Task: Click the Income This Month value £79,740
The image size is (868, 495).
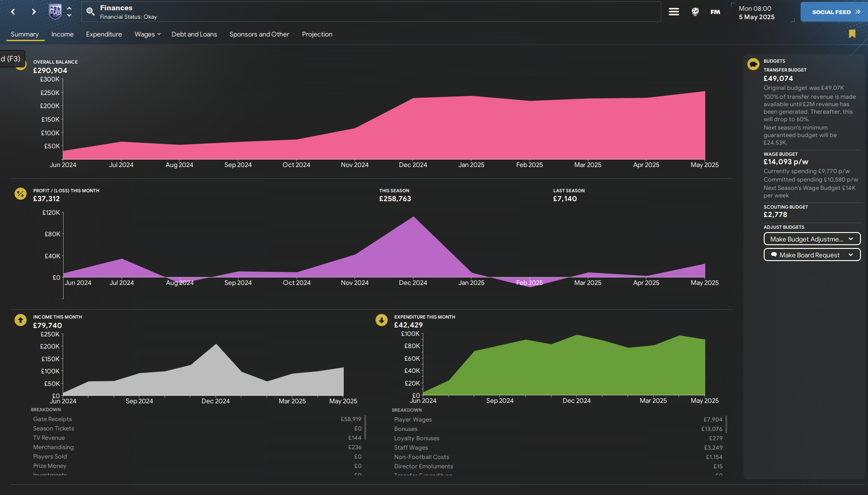Action: [x=48, y=326]
